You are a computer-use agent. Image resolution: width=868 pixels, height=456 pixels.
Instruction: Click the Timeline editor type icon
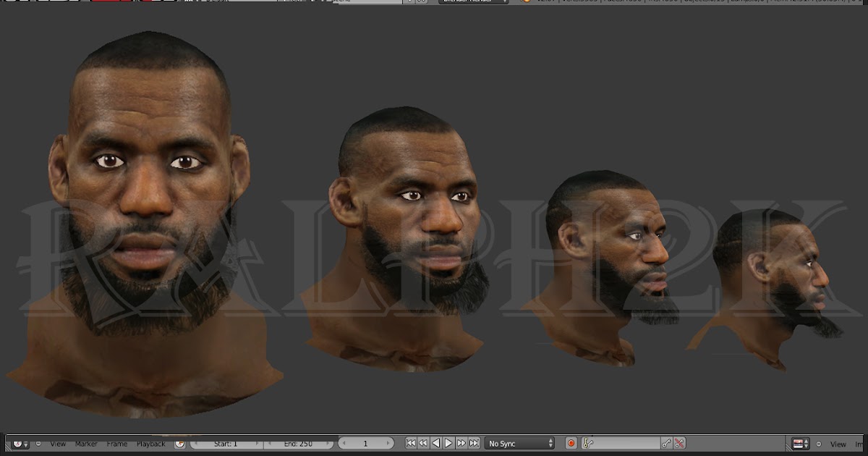pos(19,444)
